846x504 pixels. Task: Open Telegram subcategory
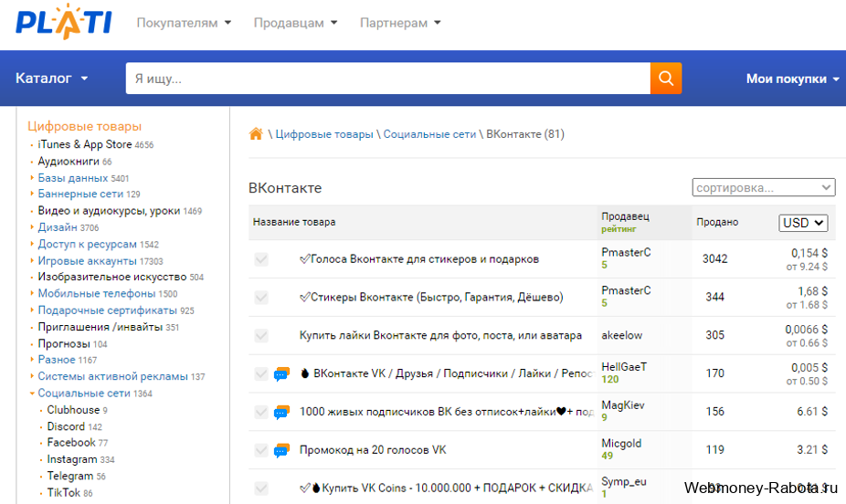tap(70, 476)
